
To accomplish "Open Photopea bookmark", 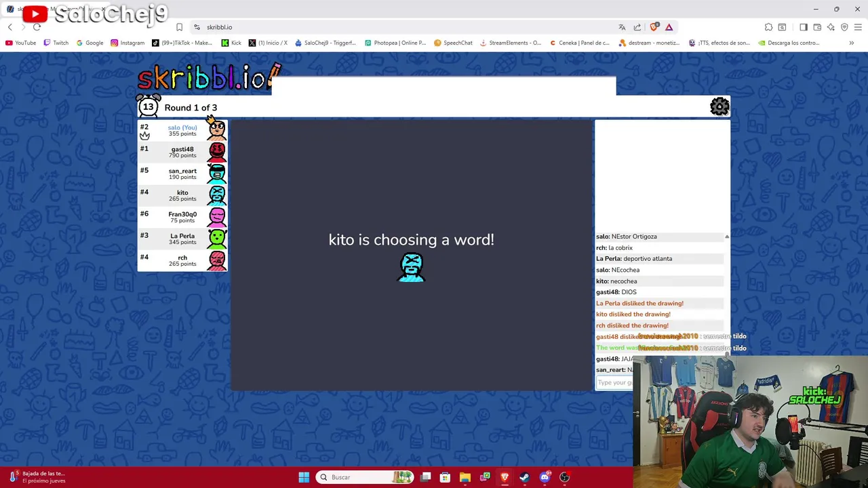I will tap(395, 43).
